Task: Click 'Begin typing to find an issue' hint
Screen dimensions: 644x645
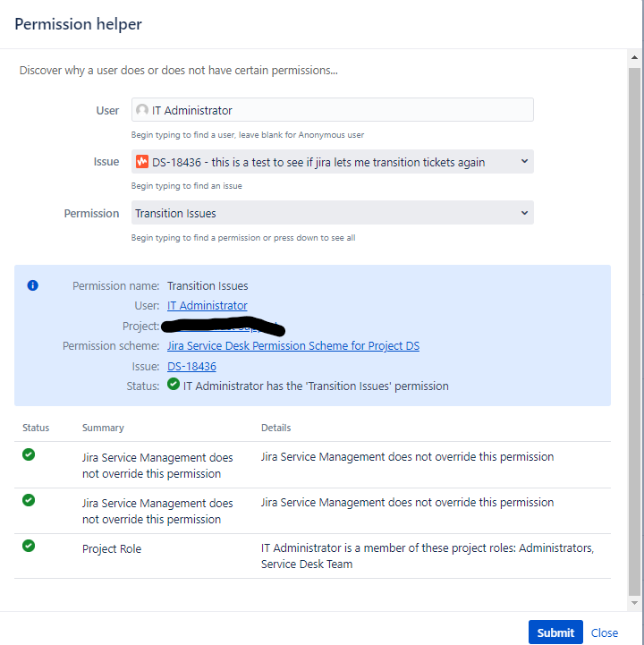Action: click(186, 186)
